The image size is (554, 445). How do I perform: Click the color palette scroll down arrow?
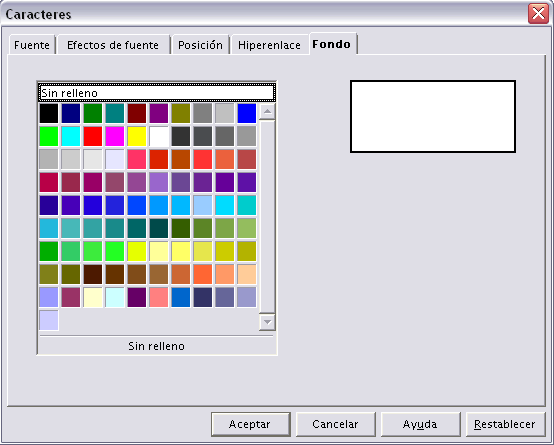tap(267, 322)
